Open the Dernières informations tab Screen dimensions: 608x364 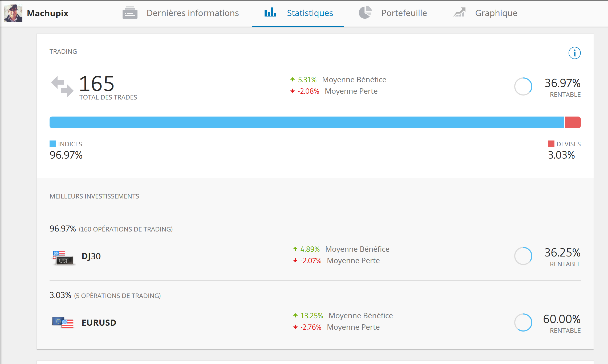pos(192,13)
